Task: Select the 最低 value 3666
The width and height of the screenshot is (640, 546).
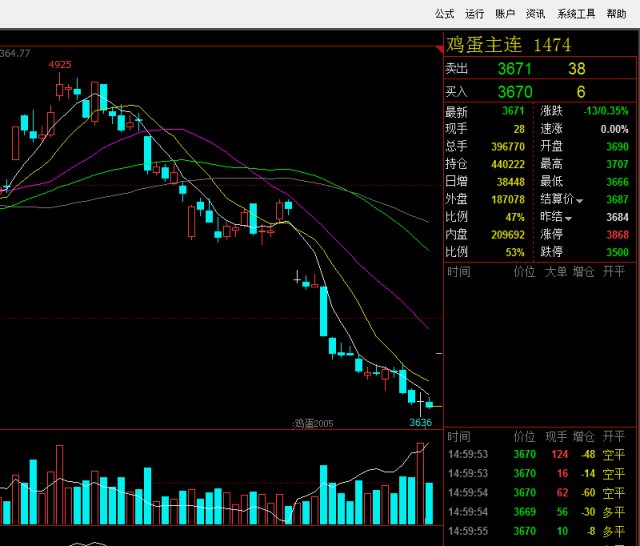Action: click(x=617, y=182)
